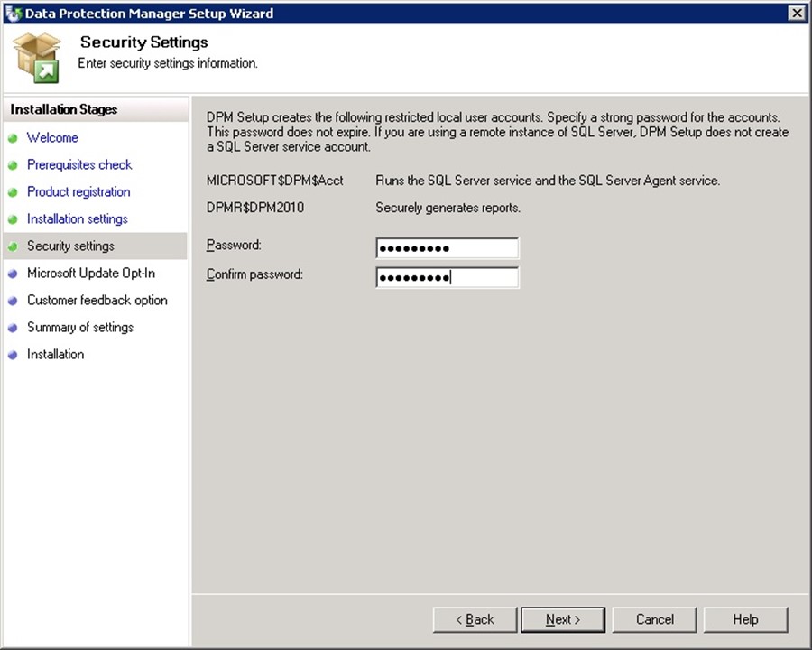
Task: Cancel the setup wizard
Action: (x=654, y=619)
